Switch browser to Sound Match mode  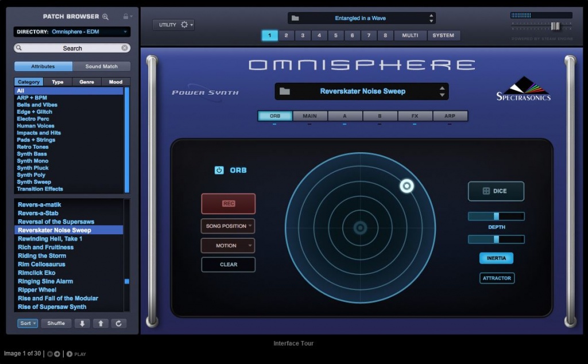pyautogui.click(x=101, y=67)
